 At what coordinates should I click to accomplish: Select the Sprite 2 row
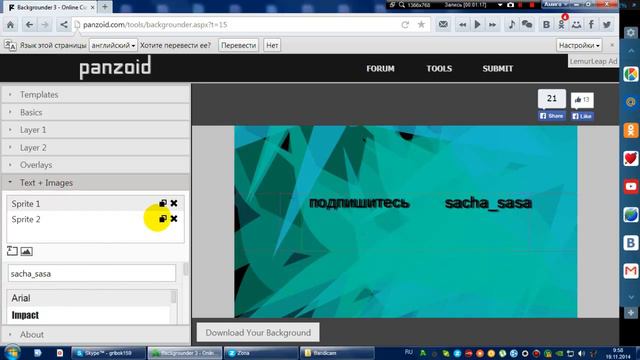(x=95, y=219)
